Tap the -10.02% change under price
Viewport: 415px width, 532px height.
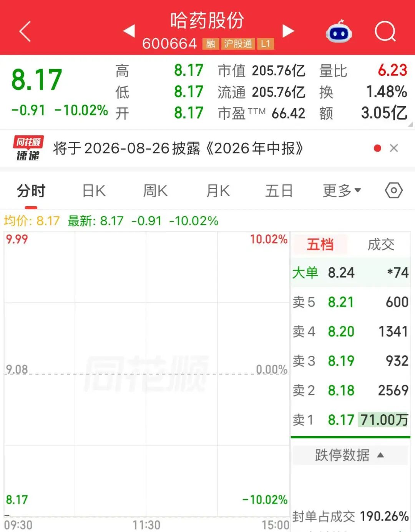81,110
